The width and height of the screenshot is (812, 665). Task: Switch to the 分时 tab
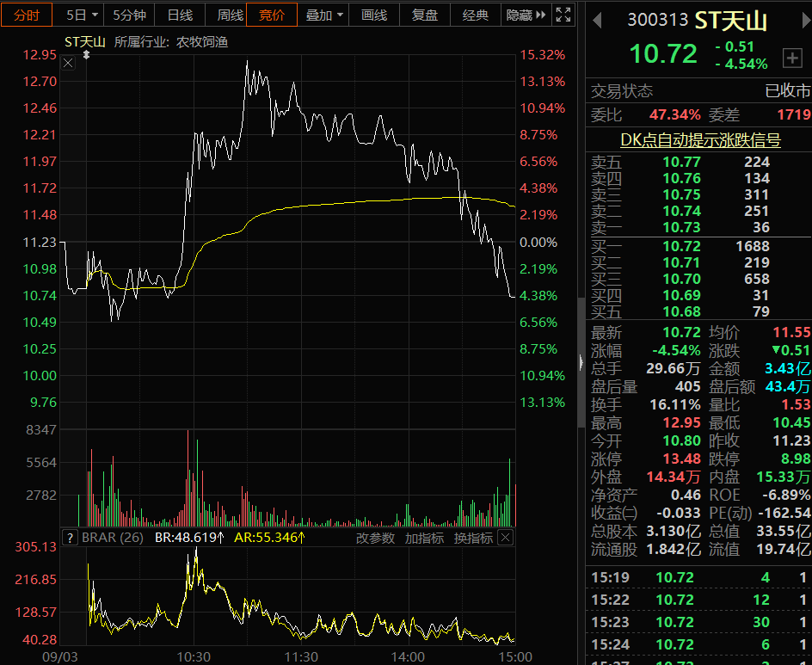click(27, 15)
